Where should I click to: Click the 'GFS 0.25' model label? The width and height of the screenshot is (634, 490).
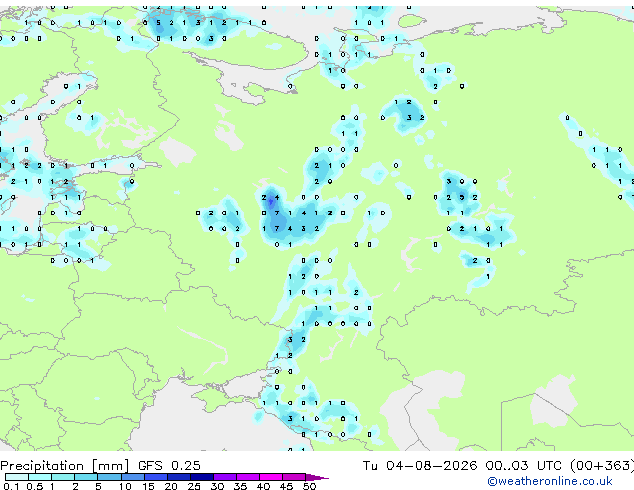[169, 466]
